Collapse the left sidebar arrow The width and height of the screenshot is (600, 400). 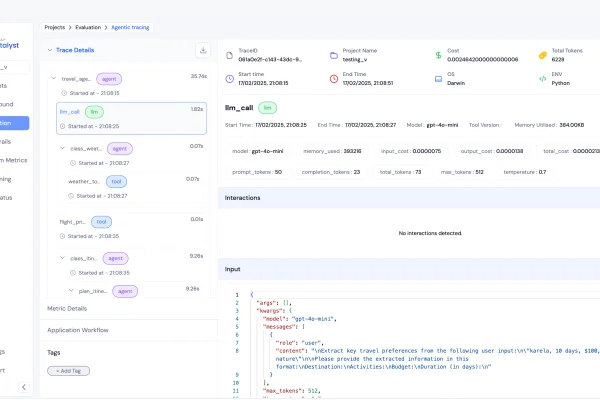click(24, 387)
